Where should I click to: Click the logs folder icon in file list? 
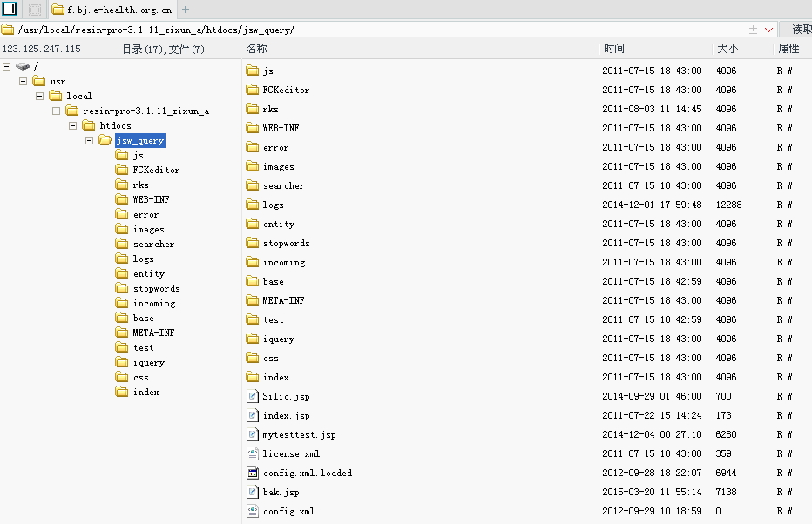(253, 205)
